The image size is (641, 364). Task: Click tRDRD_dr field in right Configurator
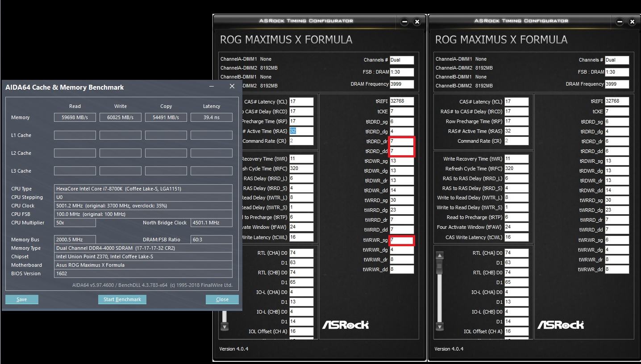(617, 141)
